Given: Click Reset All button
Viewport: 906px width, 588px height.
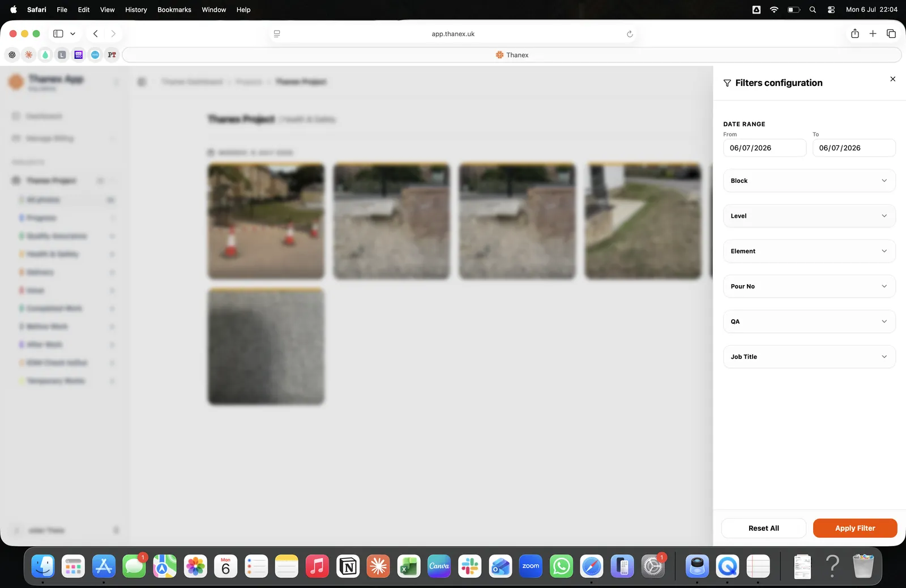Looking at the screenshot, I should [763, 528].
